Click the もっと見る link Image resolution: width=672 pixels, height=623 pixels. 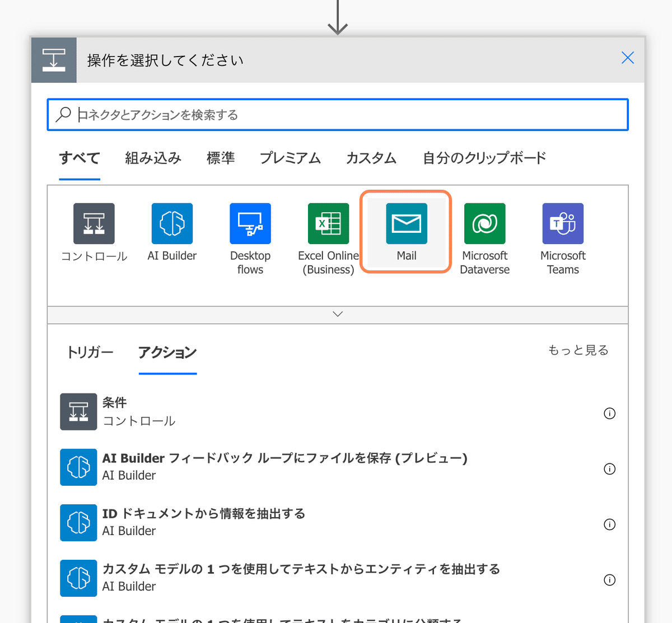pyautogui.click(x=578, y=350)
